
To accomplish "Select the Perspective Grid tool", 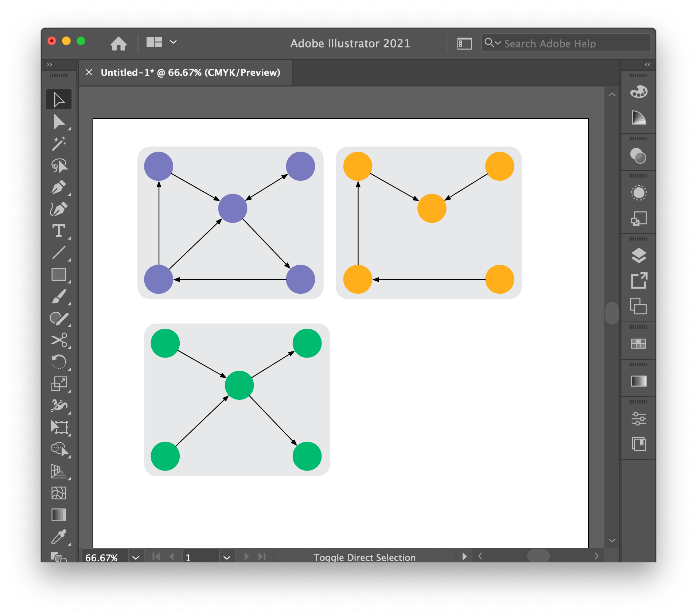I will point(59,471).
